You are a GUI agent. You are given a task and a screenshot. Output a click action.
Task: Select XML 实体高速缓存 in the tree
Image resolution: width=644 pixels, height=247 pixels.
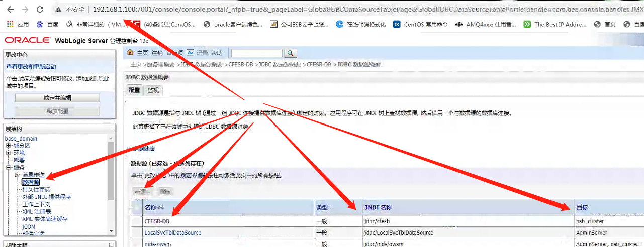pyautogui.click(x=45, y=219)
